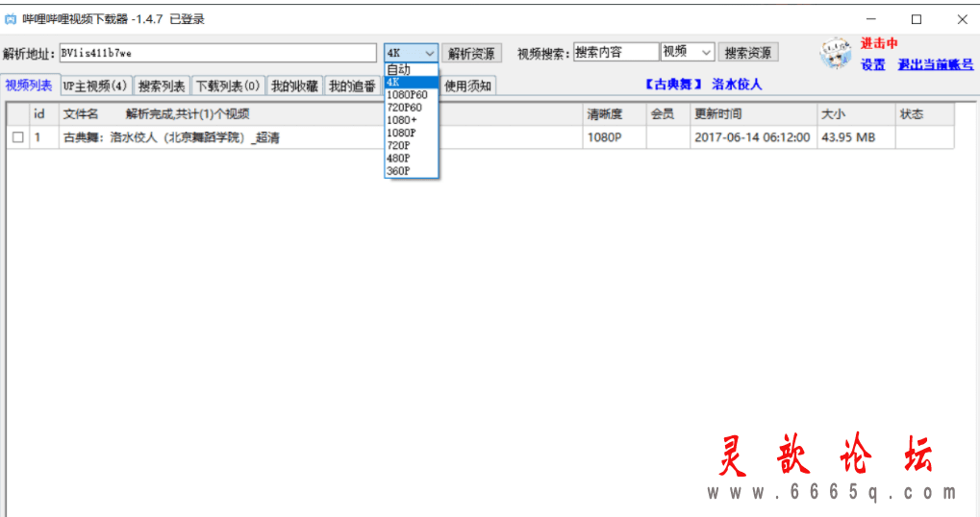
Task: Select 4K option in the quality list
Action: (x=412, y=82)
